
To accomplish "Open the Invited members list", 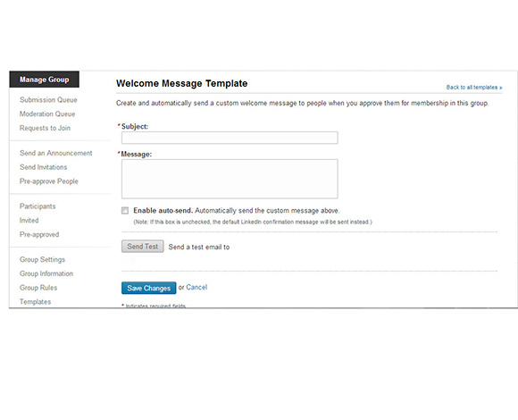I will click(29, 221).
